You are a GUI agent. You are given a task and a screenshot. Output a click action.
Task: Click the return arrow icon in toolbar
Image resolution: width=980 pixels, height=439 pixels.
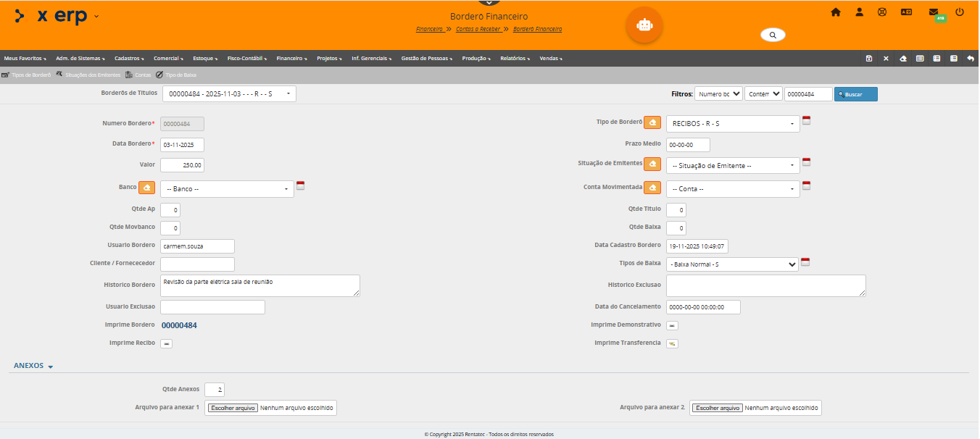[971, 59]
